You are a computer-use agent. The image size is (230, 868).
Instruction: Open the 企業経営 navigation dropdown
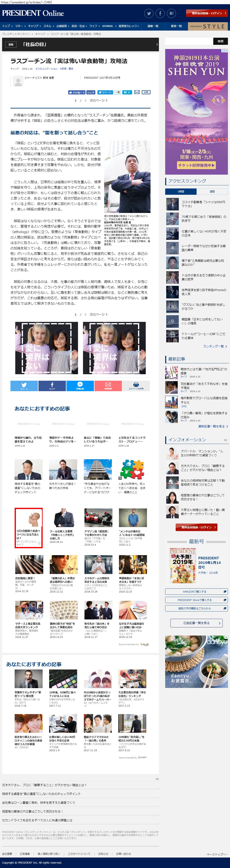click(x=63, y=26)
